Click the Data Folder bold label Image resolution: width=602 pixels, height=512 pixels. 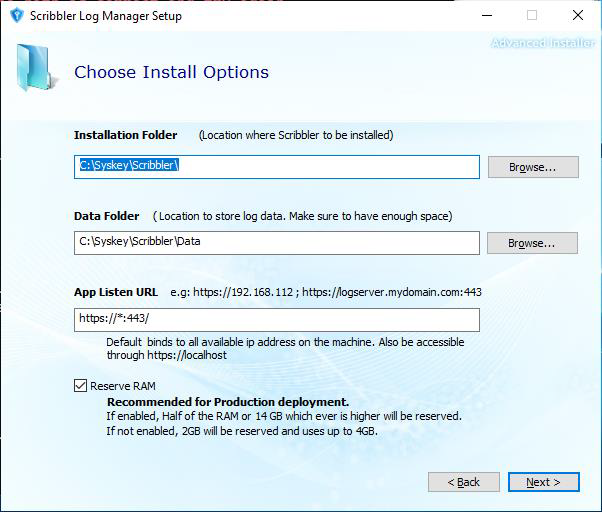click(x=108, y=216)
